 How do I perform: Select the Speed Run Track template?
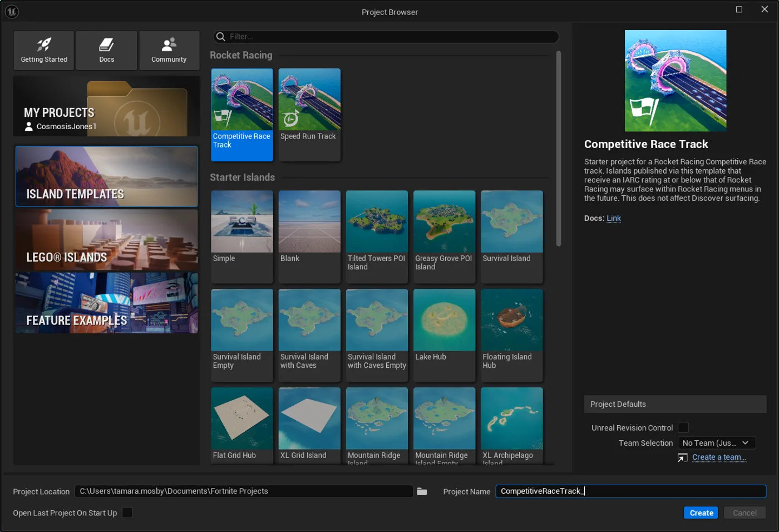pos(309,115)
